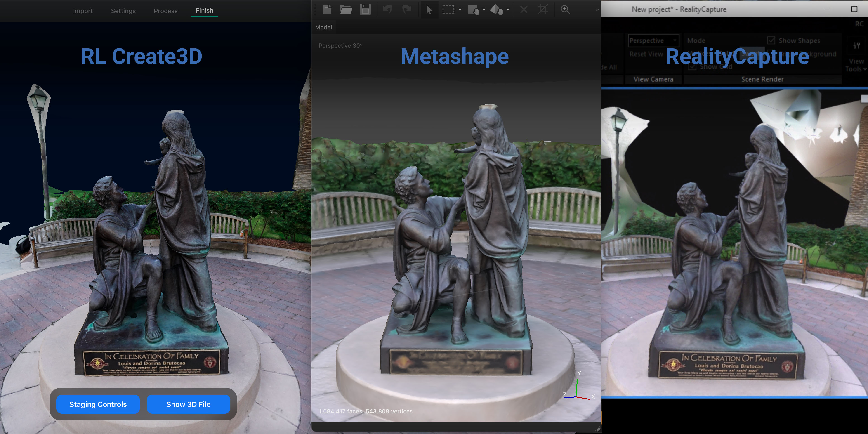Click the delete selection X icon
This screenshot has width=868, height=434.
point(524,9)
